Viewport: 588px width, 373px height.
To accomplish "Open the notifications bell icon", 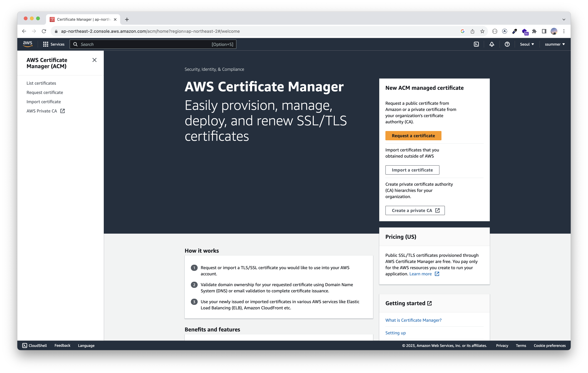I will (x=491, y=44).
